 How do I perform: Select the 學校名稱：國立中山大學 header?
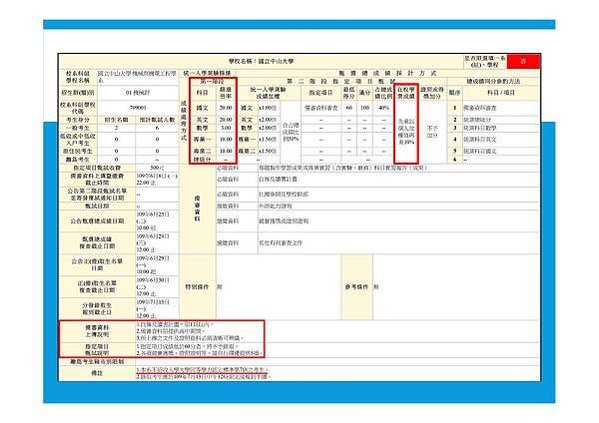(261, 61)
